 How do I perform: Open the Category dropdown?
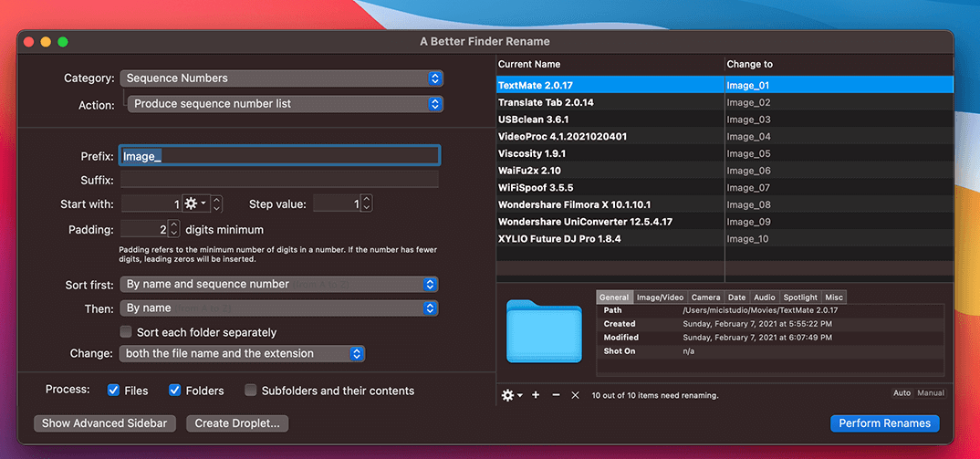click(x=282, y=78)
